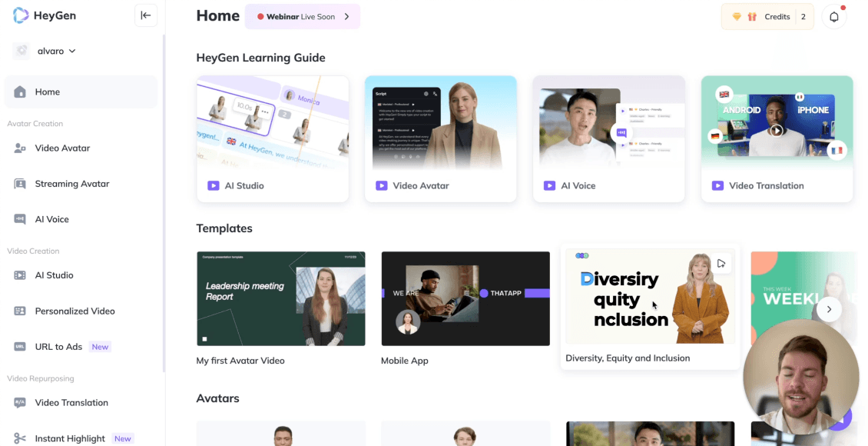This screenshot has width=868, height=446.
Task: Click the HeyGen Learning Guide heading
Action: (260, 58)
